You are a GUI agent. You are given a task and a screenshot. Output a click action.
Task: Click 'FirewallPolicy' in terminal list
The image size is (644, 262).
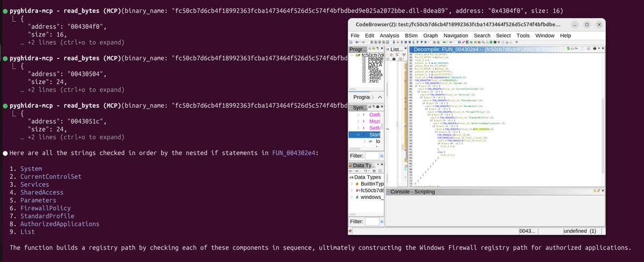(x=46, y=208)
